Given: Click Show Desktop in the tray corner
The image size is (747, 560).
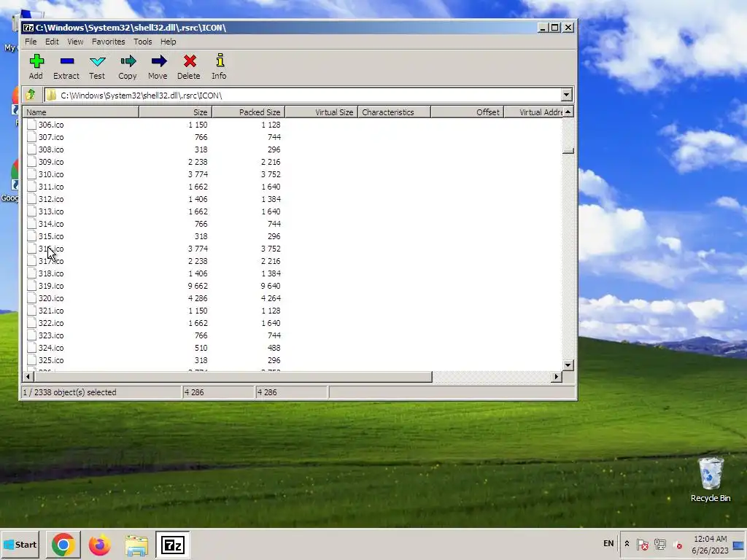Looking at the screenshot, I should pyautogui.click(x=739, y=545).
